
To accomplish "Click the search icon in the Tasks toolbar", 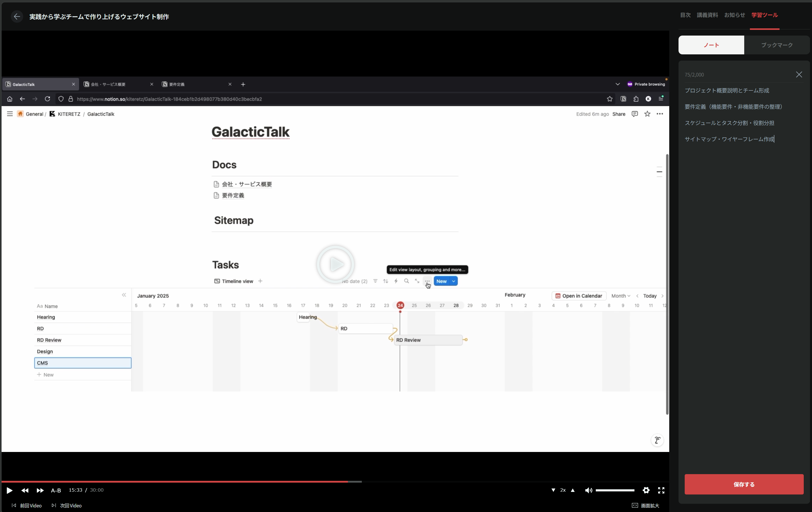I will [x=406, y=281].
